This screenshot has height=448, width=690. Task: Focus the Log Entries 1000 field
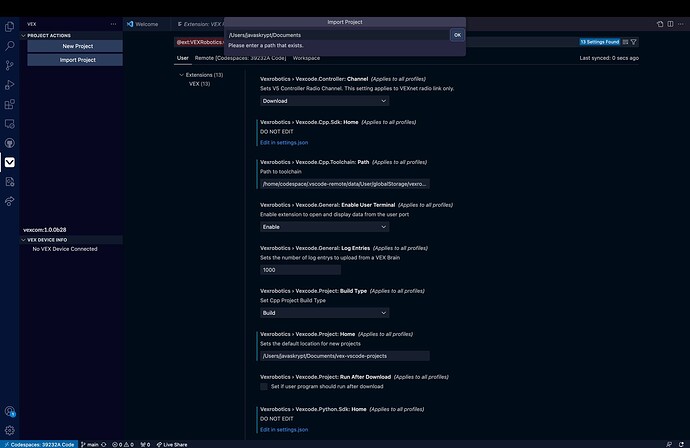pyautogui.click(x=300, y=270)
